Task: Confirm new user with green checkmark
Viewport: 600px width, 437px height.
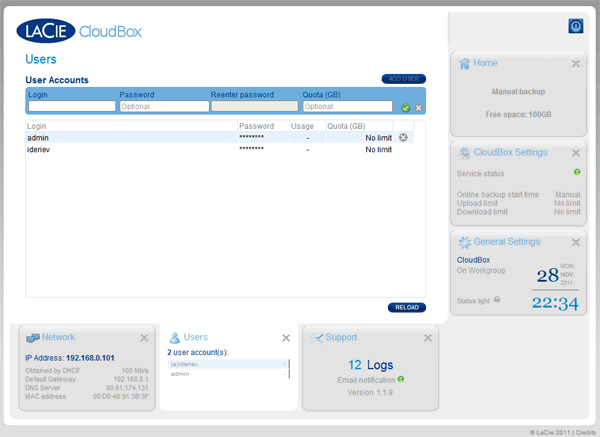Action: (406, 108)
